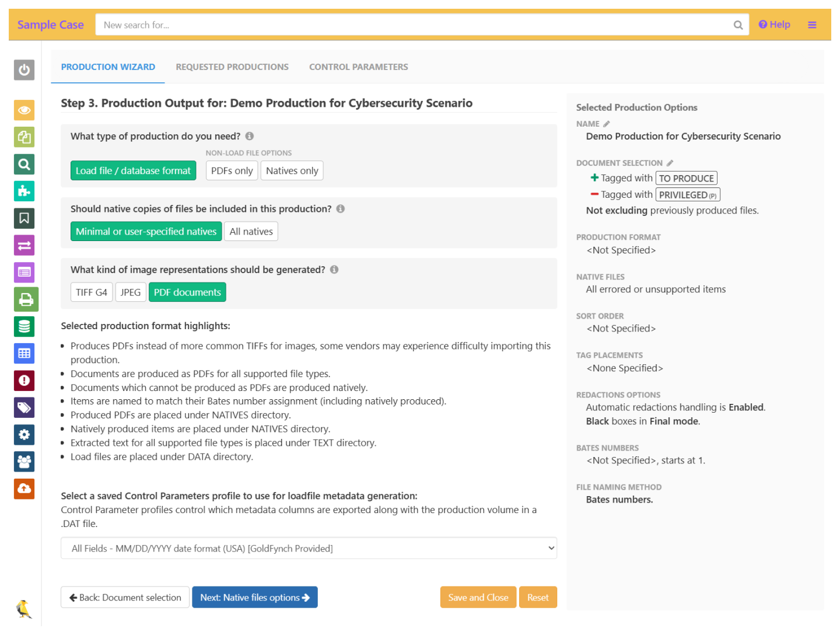The image size is (840, 635).
Task: Open the bookmark icon in sidebar
Action: [24, 218]
